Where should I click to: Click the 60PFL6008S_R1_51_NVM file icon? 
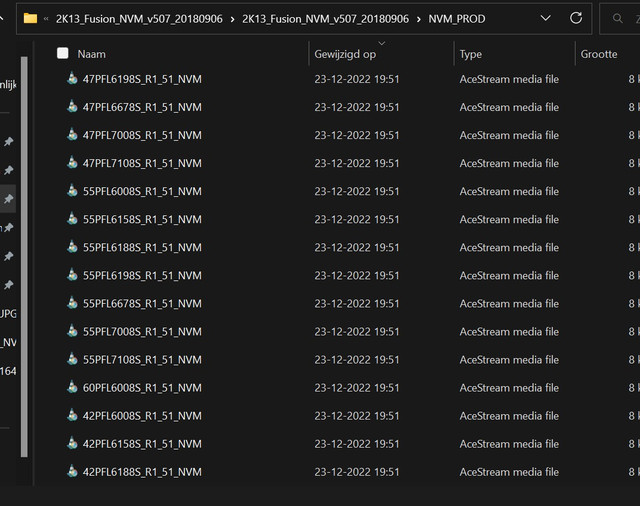(72, 387)
